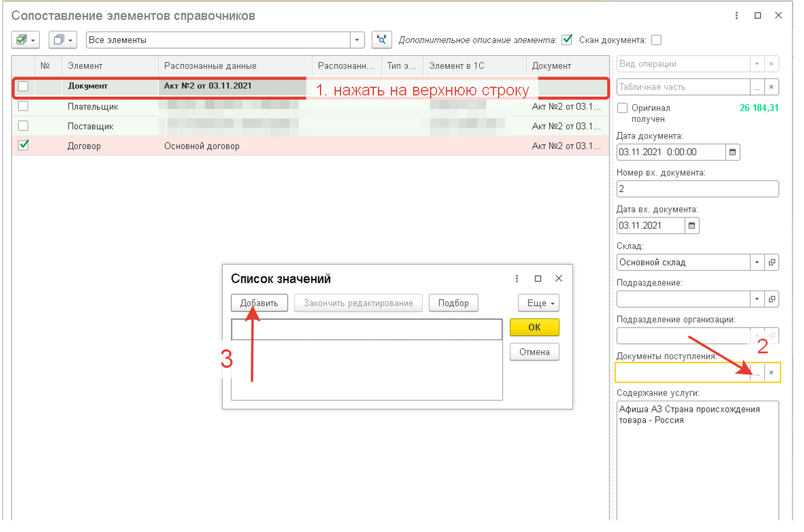Image resolution: width=804 pixels, height=532 pixels.
Task: Click the Распознанные данные column header
Action: (235, 66)
